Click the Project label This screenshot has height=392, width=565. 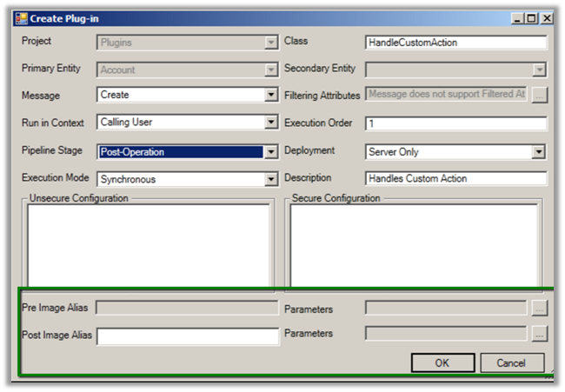pyautogui.click(x=37, y=41)
